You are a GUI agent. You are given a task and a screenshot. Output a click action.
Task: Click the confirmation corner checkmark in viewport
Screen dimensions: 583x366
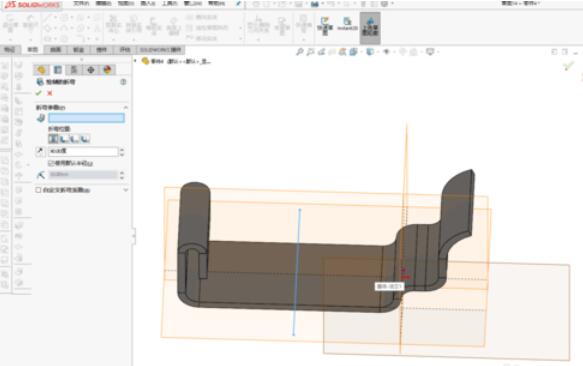568,67
